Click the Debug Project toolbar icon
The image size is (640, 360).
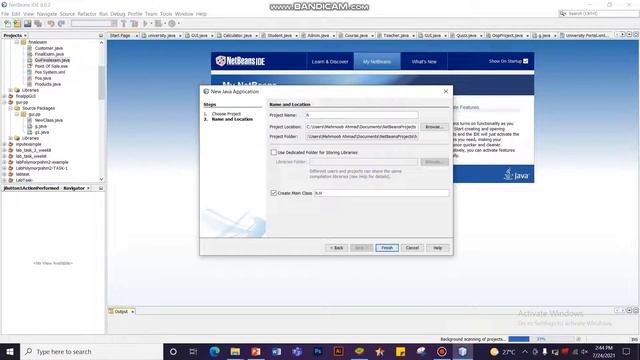tap(158, 24)
